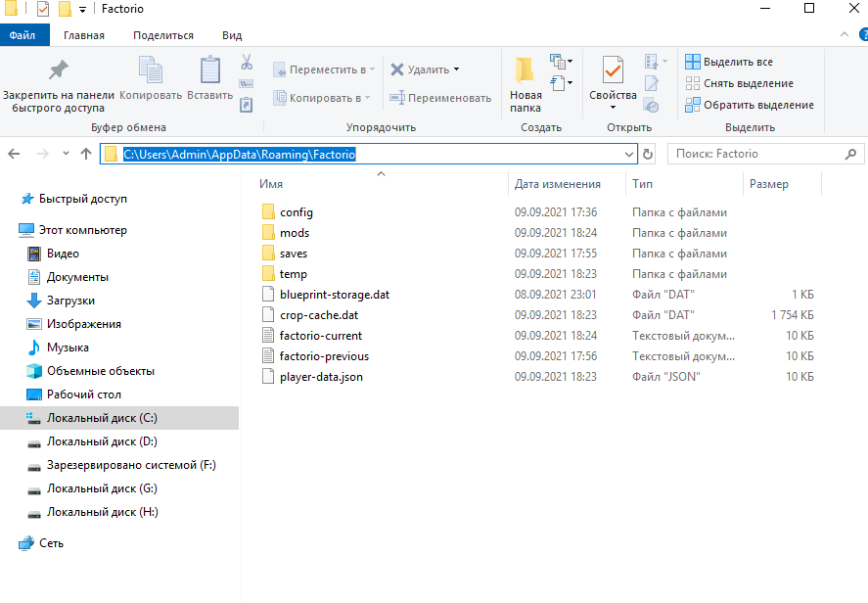
Task: Click the address bar path field
Action: click(x=369, y=154)
